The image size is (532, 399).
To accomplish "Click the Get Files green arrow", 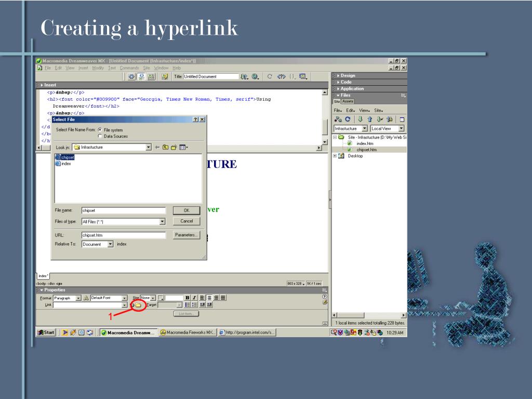I will pyautogui.click(x=361, y=119).
